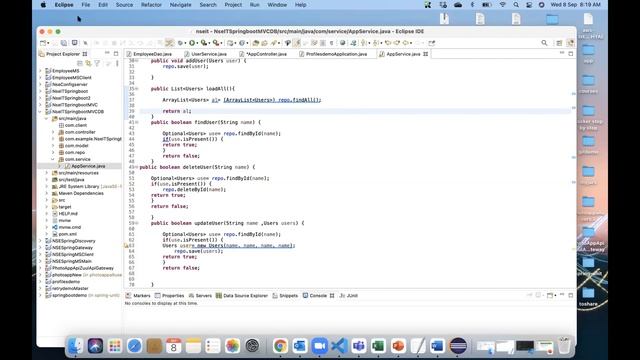
Task: Click the warning marker on line 63
Action: pyautogui.click(x=126, y=245)
